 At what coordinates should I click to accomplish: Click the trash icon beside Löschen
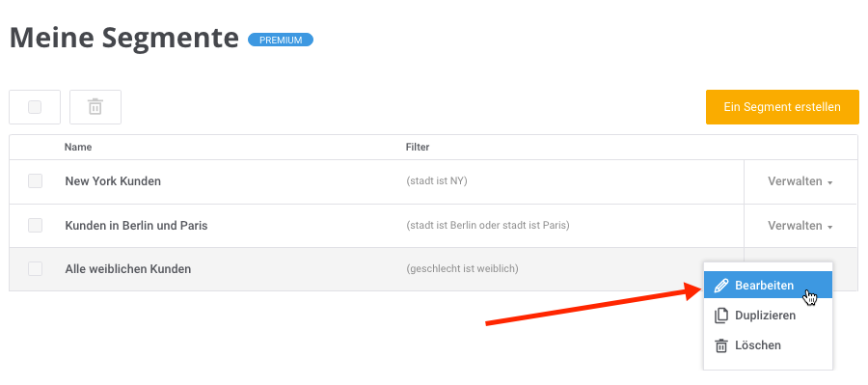point(721,345)
